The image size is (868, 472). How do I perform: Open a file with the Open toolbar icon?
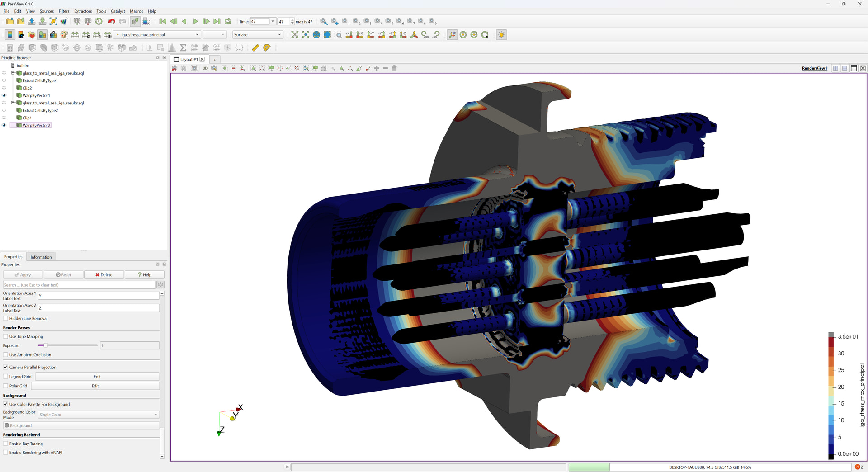[x=10, y=21]
